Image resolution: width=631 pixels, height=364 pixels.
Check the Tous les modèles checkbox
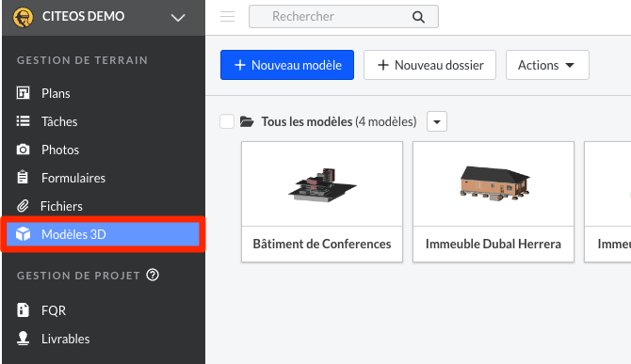coord(227,121)
